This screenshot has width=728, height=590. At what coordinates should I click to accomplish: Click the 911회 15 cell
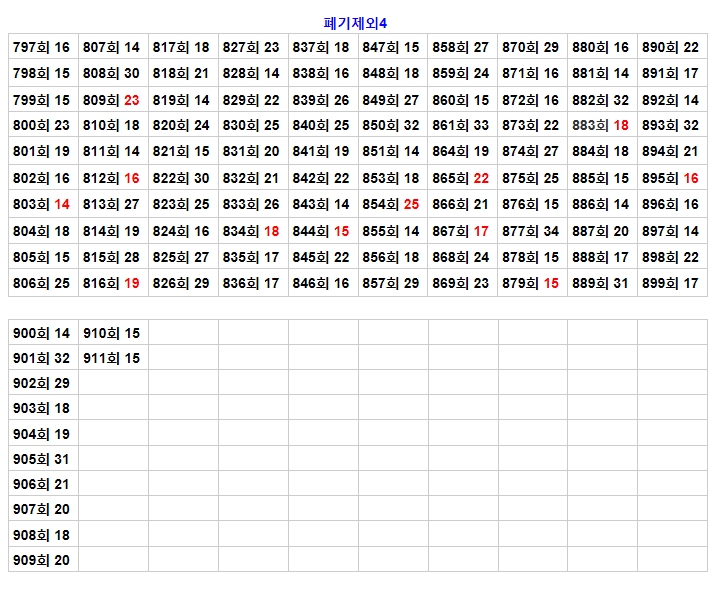[111, 359]
